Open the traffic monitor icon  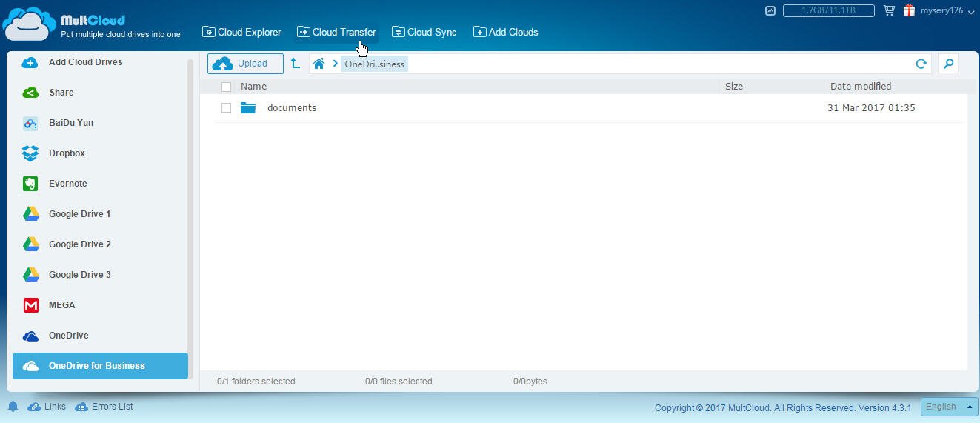click(770, 11)
